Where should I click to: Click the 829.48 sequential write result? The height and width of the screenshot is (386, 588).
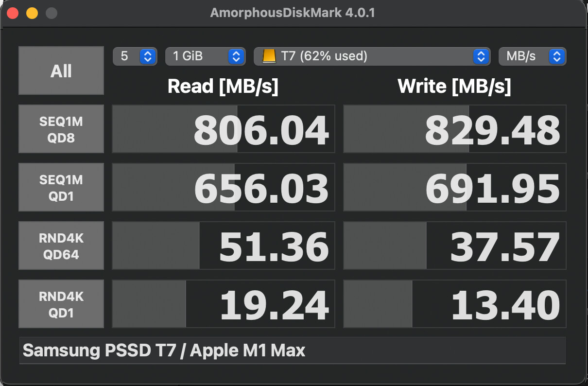(455, 129)
